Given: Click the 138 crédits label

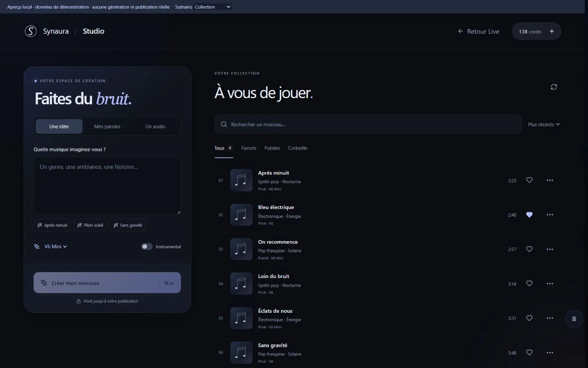Looking at the screenshot, I should [x=530, y=31].
